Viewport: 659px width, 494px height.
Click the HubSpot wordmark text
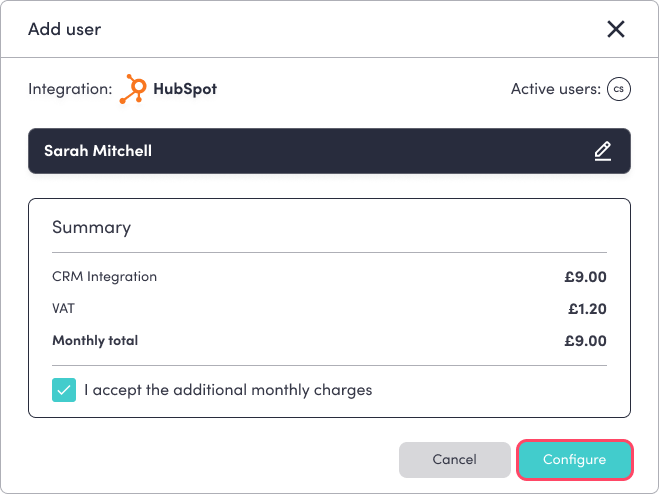pos(185,89)
